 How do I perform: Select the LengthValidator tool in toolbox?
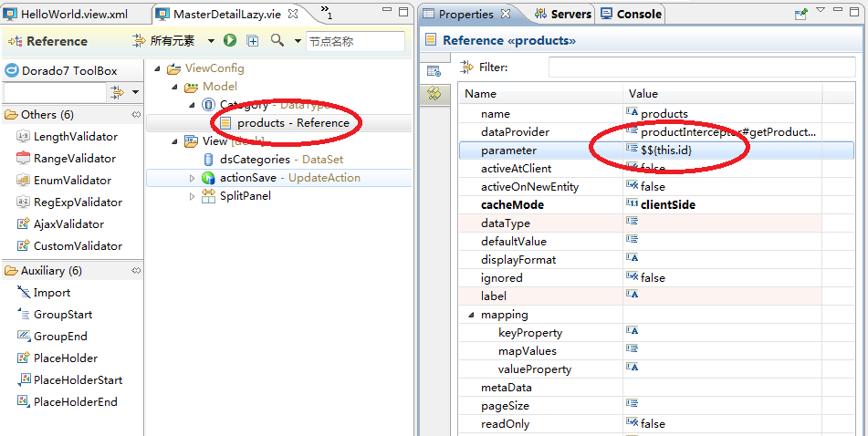point(75,137)
